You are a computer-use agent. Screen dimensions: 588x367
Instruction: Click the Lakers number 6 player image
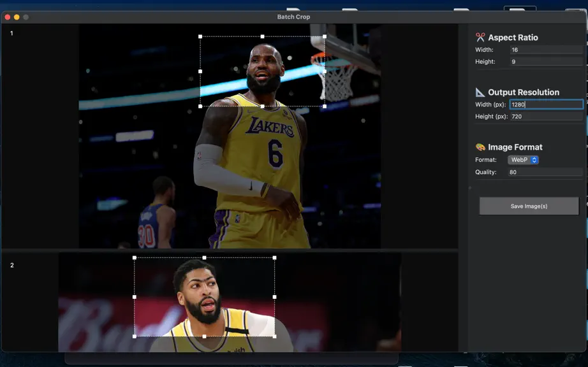tap(230, 136)
